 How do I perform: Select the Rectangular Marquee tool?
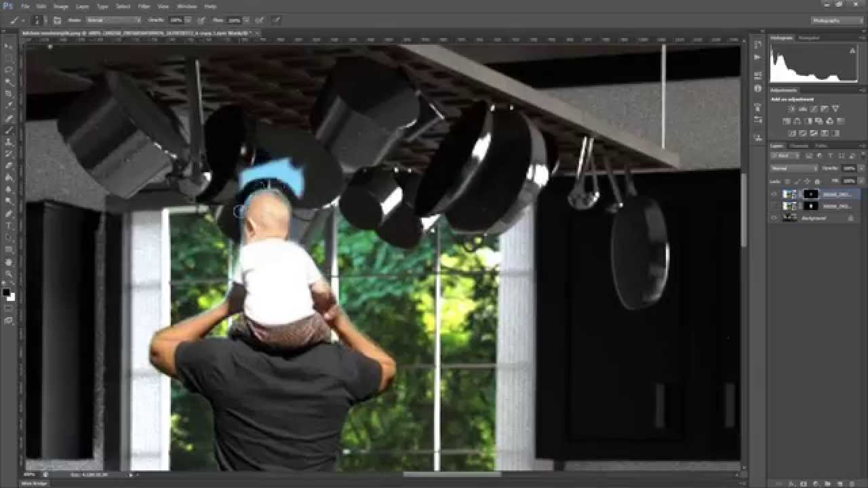[9, 58]
